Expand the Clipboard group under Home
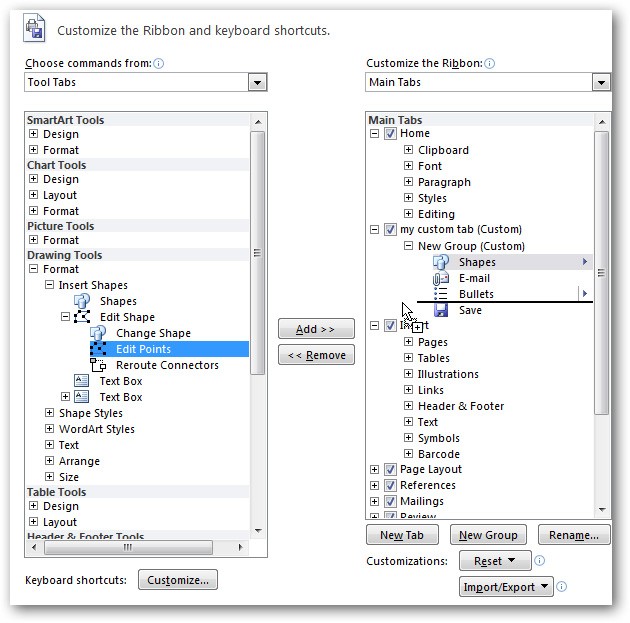This screenshot has height=623, width=630. coord(408,150)
